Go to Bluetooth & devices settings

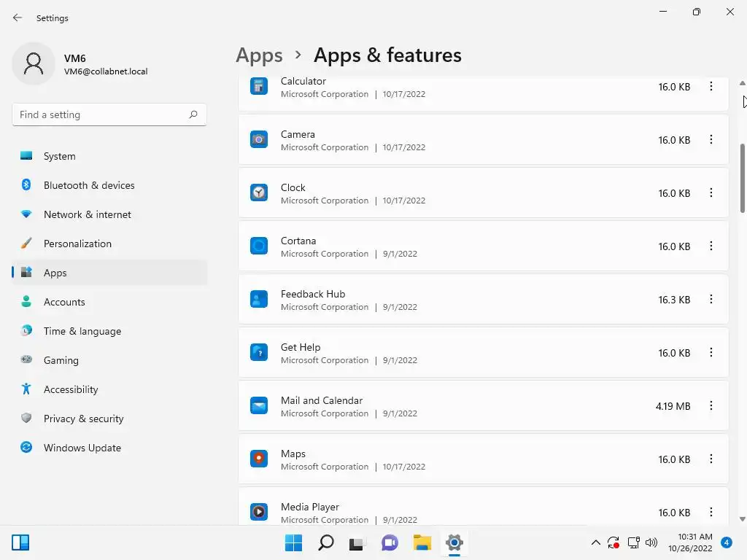point(88,185)
